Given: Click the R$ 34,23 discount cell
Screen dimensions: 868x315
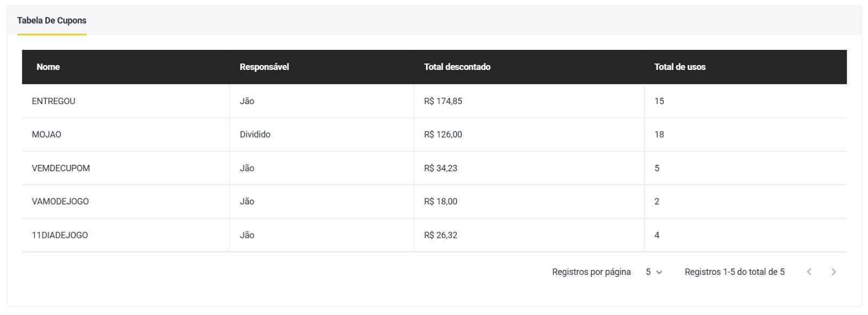Looking at the screenshot, I should tap(441, 168).
